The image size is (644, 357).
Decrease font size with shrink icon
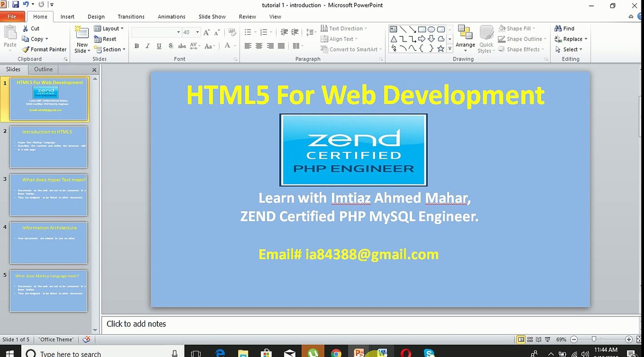[217, 32]
